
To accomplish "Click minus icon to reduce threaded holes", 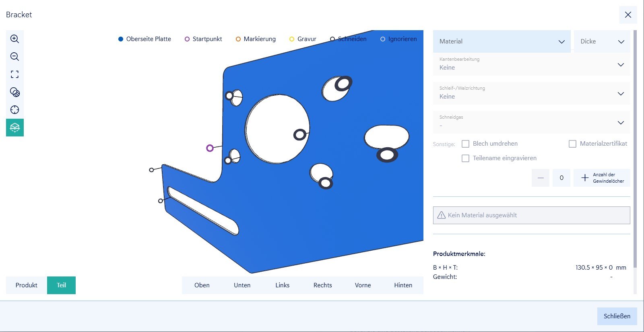I will 541,178.
